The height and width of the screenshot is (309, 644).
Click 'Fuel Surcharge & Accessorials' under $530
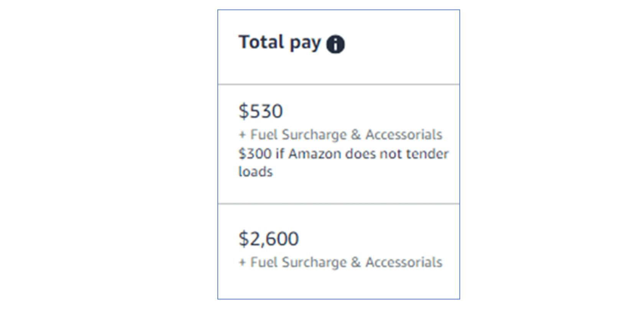tap(340, 135)
